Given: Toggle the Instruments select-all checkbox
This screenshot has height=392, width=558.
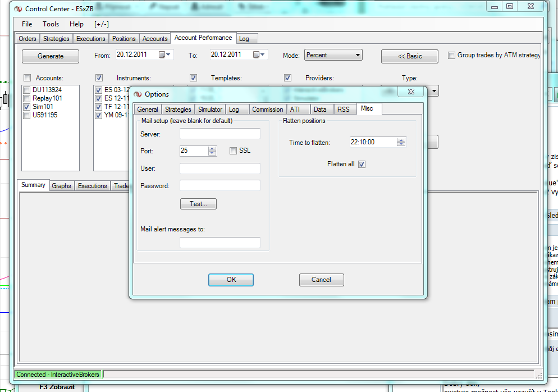Looking at the screenshot, I should point(99,78).
